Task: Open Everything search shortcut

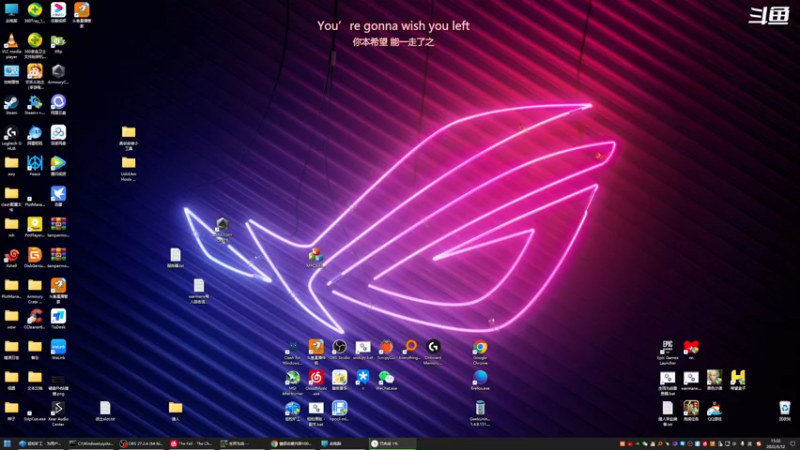Action: point(410,350)
